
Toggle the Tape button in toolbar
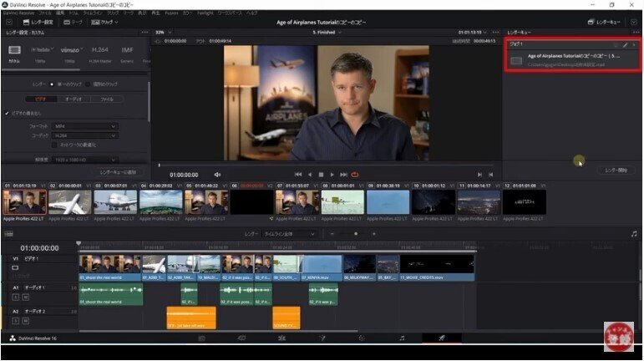point(73,23)
